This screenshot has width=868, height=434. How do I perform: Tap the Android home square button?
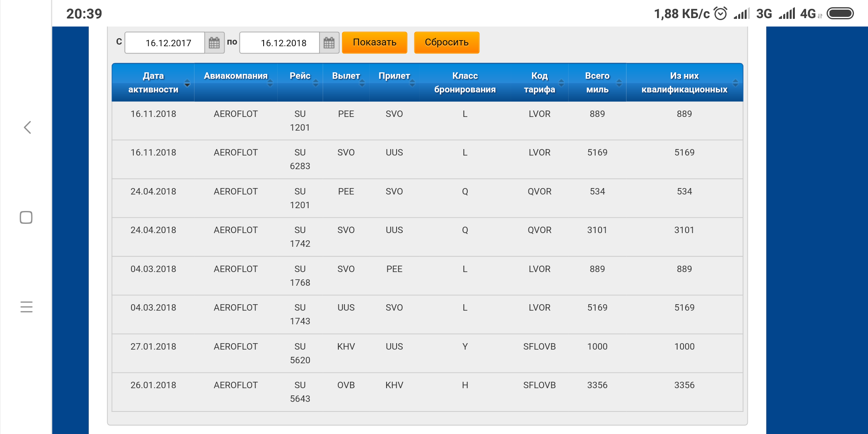click(26, 217)
